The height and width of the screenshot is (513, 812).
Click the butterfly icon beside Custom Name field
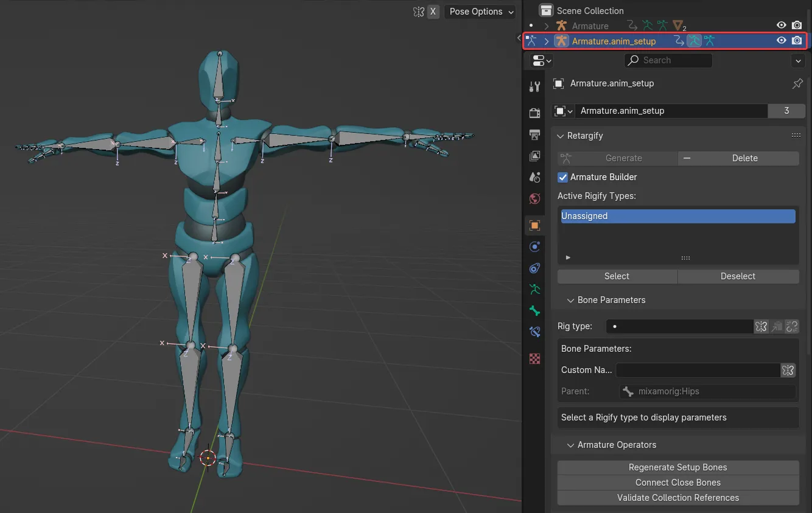click(788, 370)
